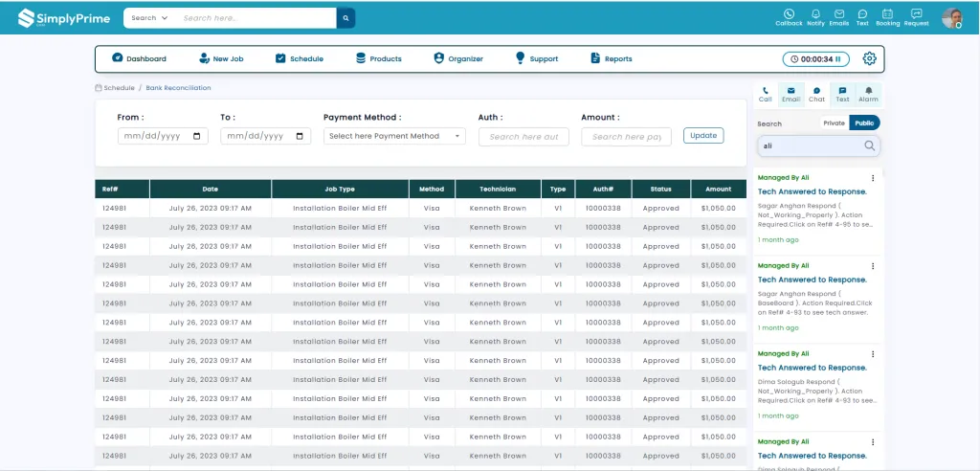980x471 pixels.
Task: Click the Amount column header
Action: click(719, 189)
